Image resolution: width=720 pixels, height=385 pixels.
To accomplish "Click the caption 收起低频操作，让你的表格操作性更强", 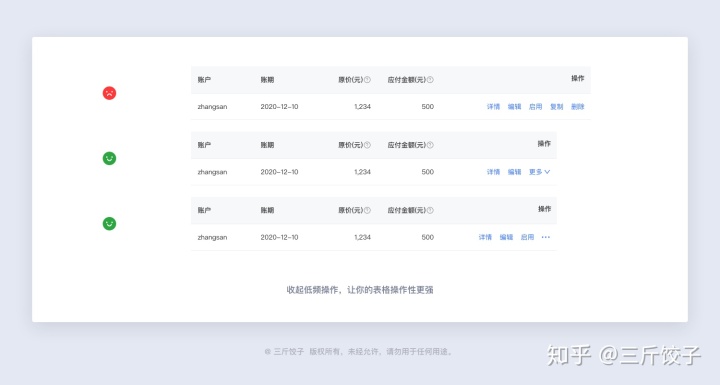I will [x=360, y=290].
